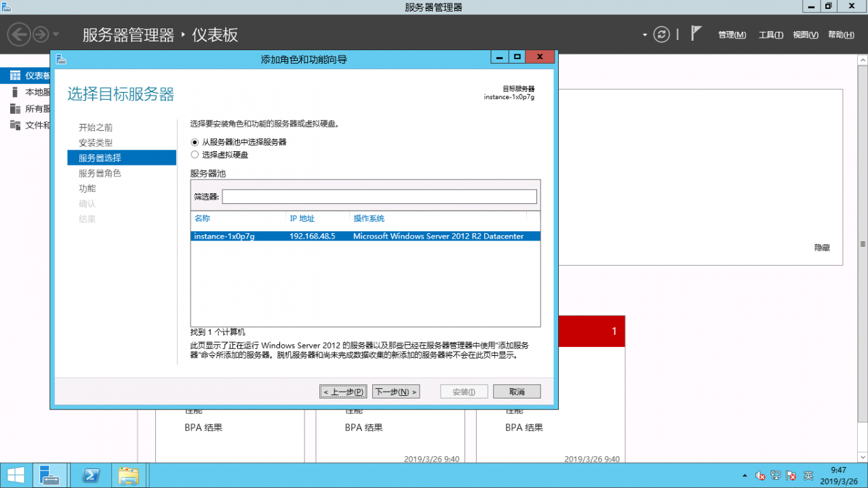Open the notifications flag icon
The image size is (868, 488).
696,33
